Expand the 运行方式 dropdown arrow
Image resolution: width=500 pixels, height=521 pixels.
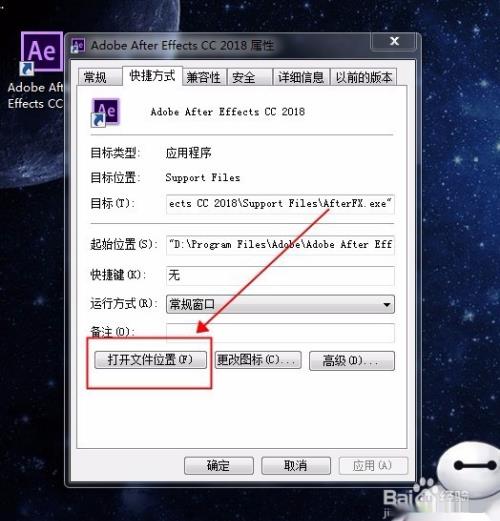click(387, 304)
